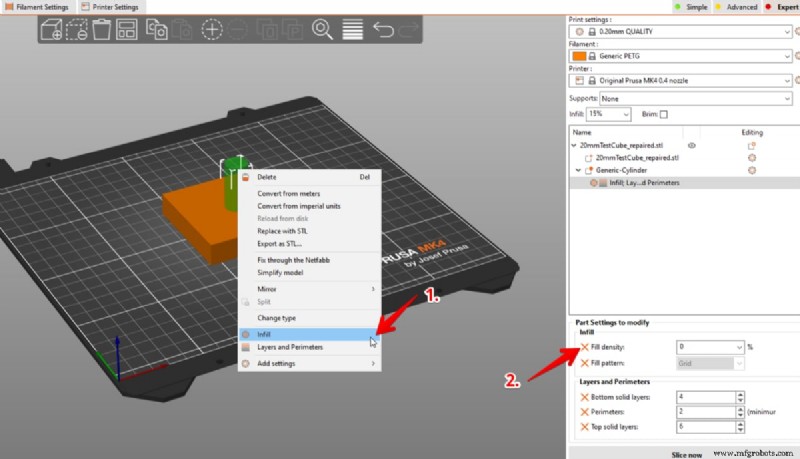Click the Slice now button
This screenshot has height=459, width=800.
(686, 454)
